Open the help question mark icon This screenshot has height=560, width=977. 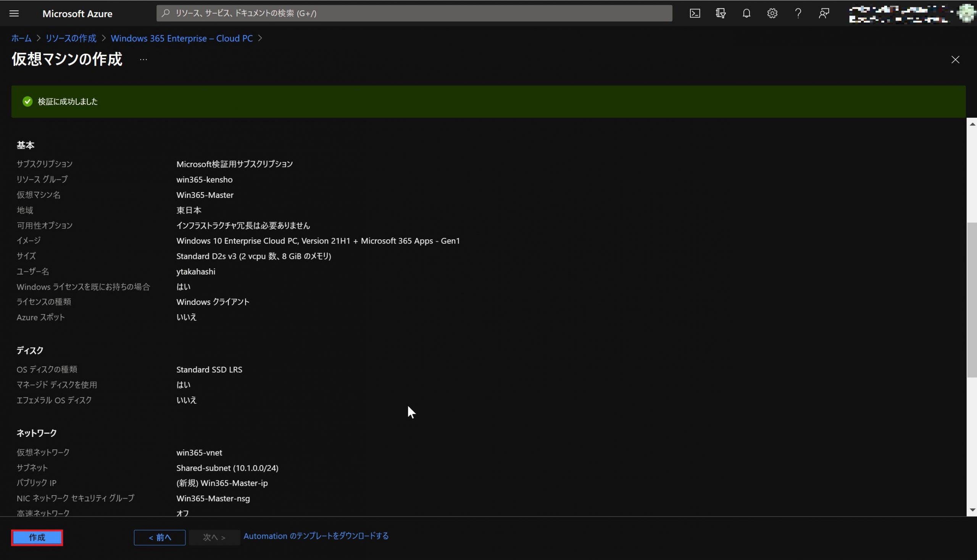click(798, 13)
